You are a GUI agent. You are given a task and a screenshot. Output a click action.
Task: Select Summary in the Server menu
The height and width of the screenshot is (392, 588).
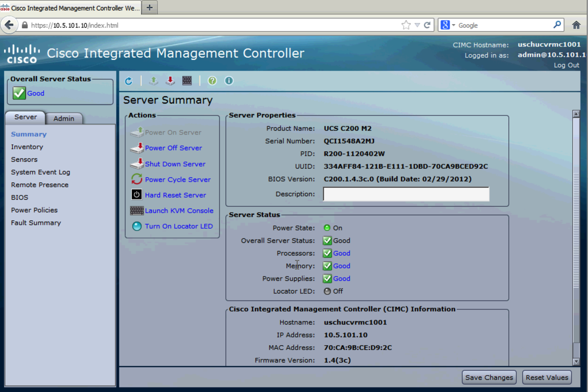coord(29,134)
